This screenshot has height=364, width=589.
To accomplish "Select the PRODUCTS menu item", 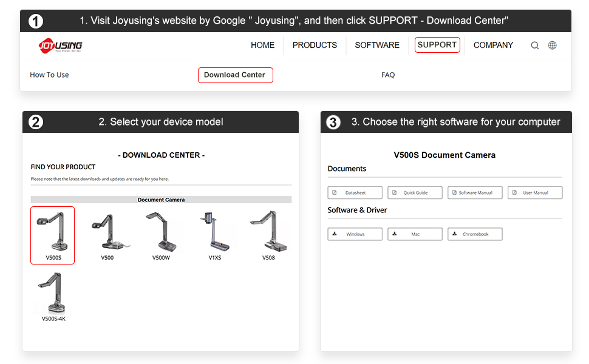I will [315, 45].
